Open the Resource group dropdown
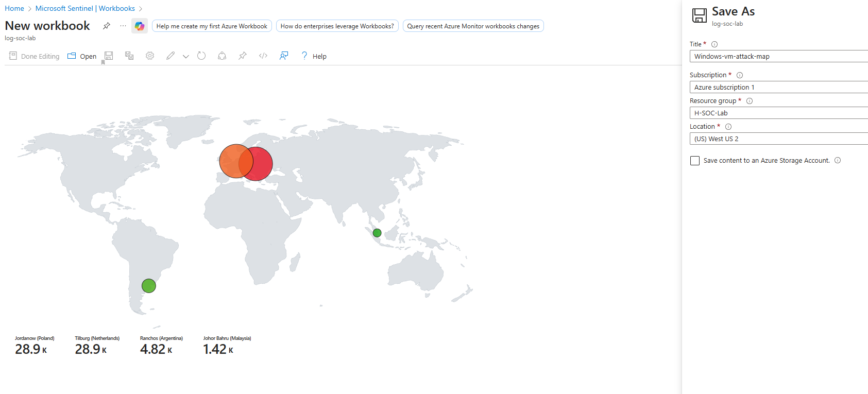Screen dimensions: 868x394 (778, 113)
